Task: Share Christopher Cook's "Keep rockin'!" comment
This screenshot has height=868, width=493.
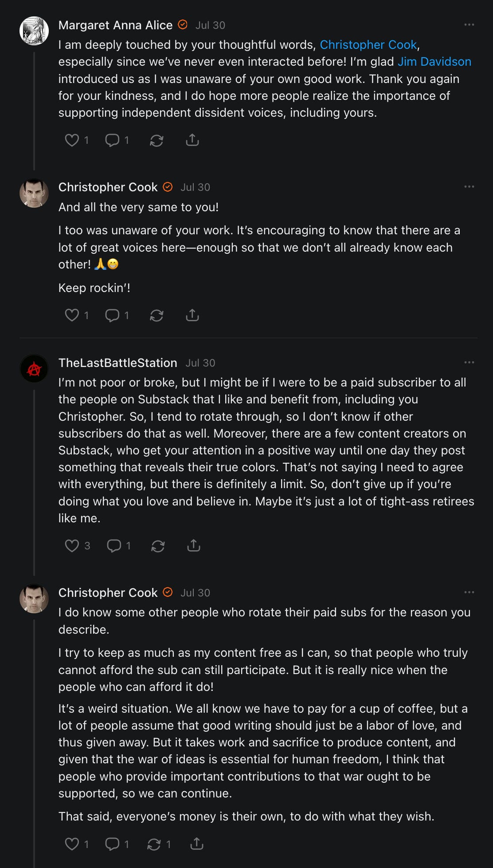Action: [x=192, y=315]
